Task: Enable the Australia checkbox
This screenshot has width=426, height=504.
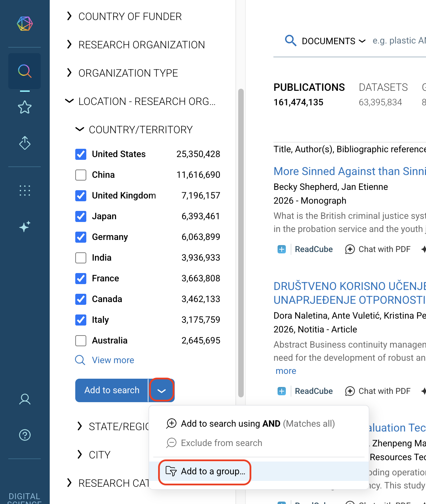Action: [81, 341]
